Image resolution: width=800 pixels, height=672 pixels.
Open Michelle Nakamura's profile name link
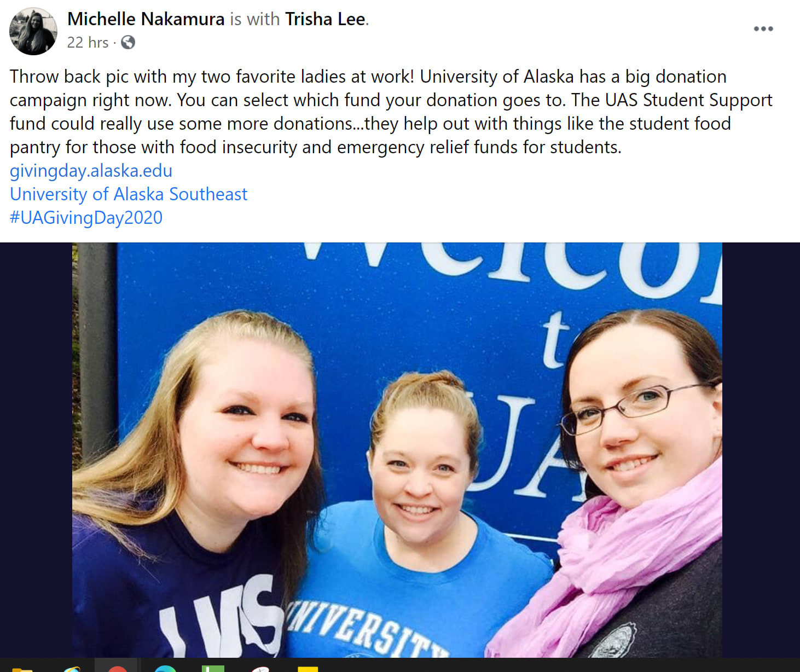click(146, 19)
